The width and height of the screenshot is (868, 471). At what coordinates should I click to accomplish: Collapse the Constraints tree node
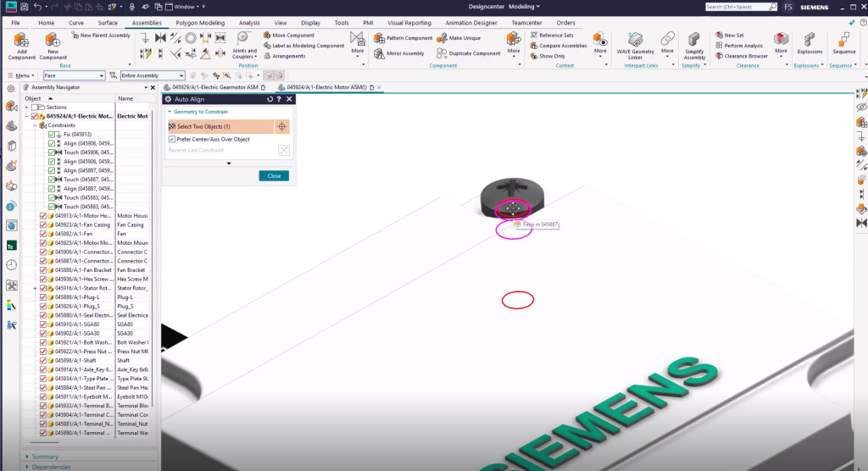point(35,125)
